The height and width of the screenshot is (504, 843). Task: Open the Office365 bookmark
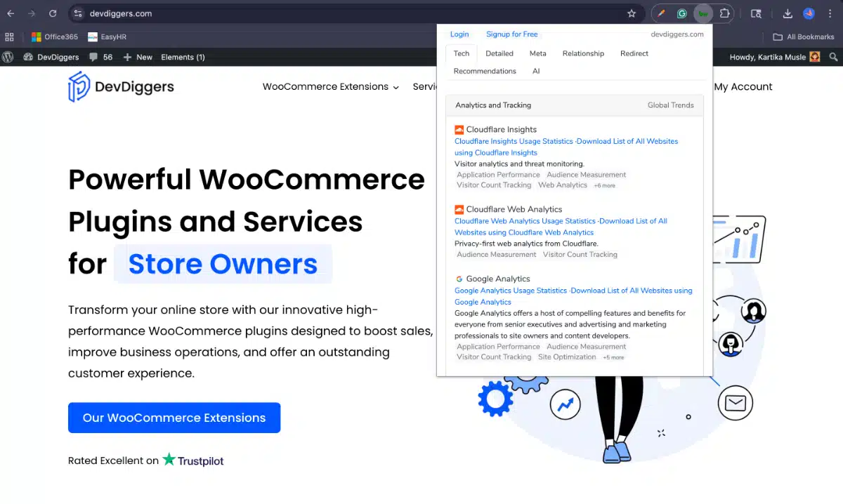(x=55, y=37)
